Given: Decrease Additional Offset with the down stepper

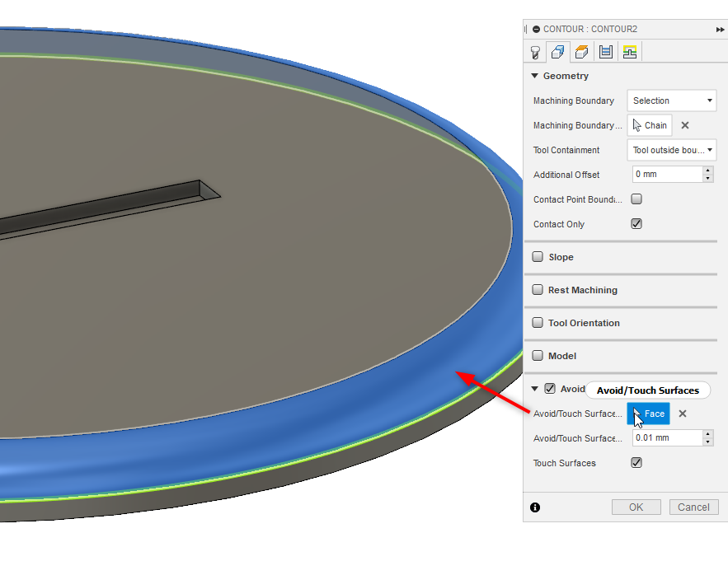Looking at the screenshot, I should [707, 179].
